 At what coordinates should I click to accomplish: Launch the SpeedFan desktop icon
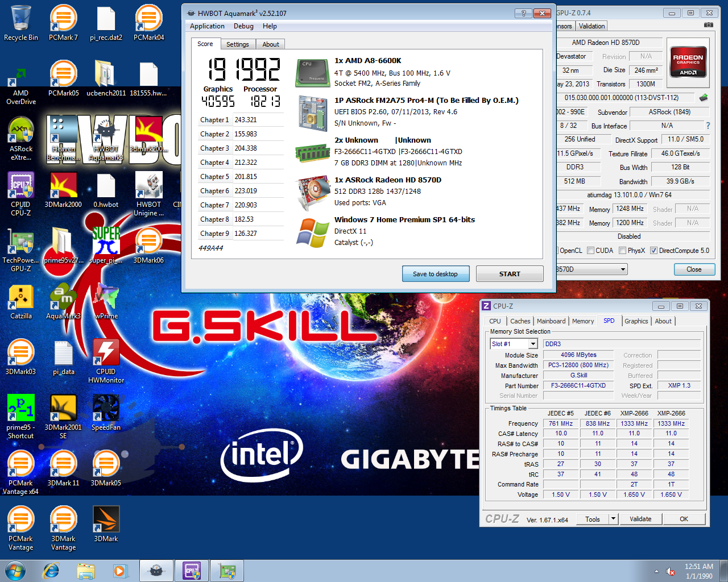click(x=106, y=413)
